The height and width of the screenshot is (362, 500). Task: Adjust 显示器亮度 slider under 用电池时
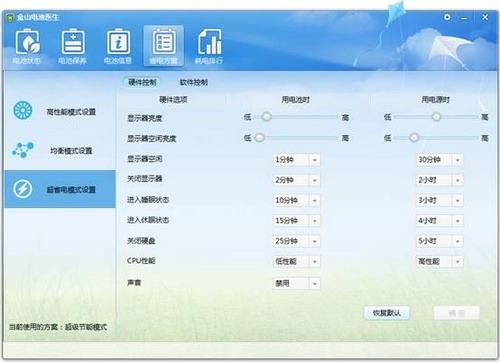point(266,117)
